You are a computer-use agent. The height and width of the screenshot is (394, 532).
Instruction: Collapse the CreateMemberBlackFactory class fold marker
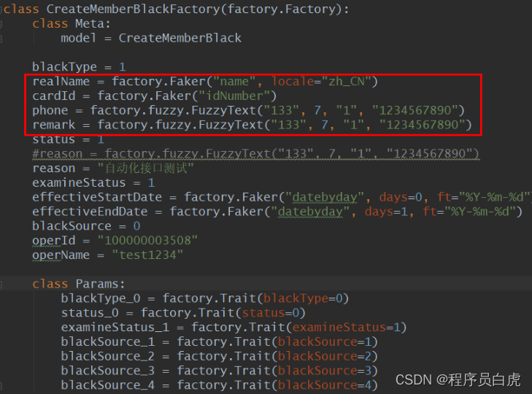[x=1, y=9]
